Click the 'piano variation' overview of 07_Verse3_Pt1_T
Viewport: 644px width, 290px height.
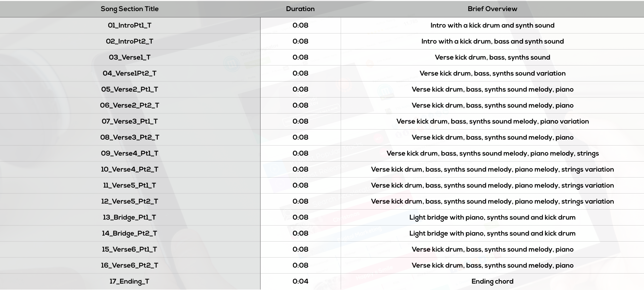click(492, 121)
